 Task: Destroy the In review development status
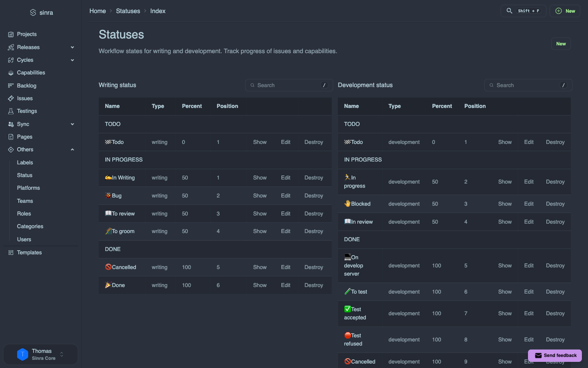(555, 222)
